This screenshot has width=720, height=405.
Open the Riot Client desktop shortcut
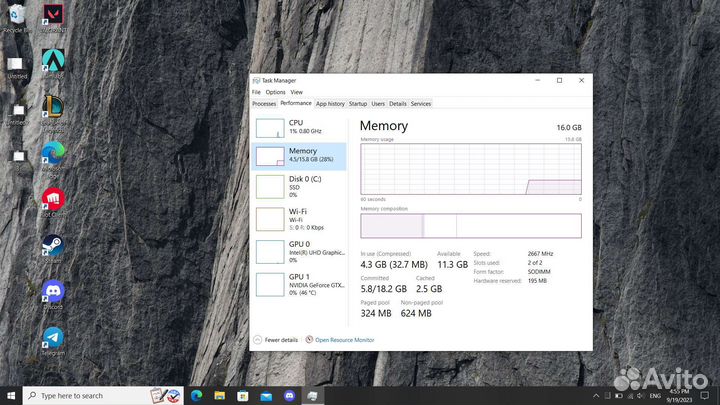point(53,202)
